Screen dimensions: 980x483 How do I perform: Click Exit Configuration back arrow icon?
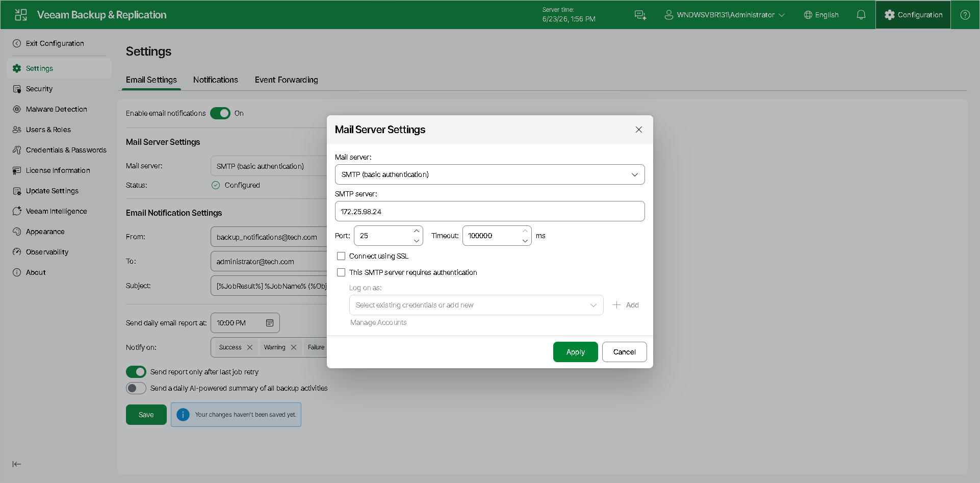[x=17, y=43]
